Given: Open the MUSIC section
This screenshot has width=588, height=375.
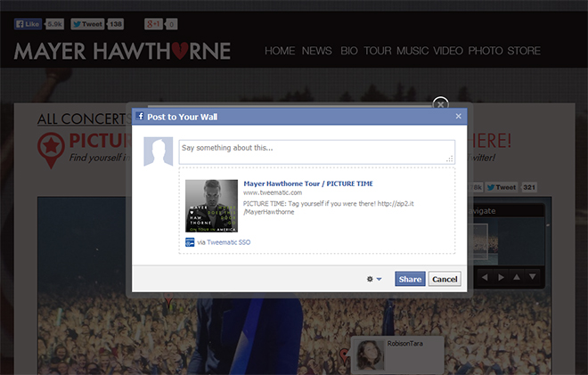Looking at the screenshot, I should click(x=412, y=51).
